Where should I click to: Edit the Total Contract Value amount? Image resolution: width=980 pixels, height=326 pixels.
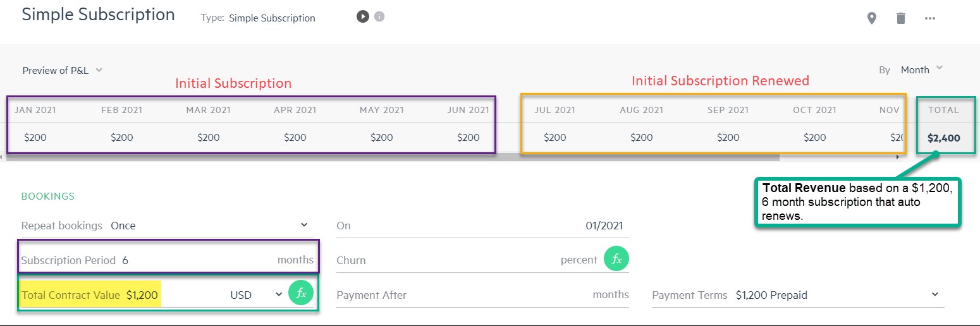tap(143, 295)
